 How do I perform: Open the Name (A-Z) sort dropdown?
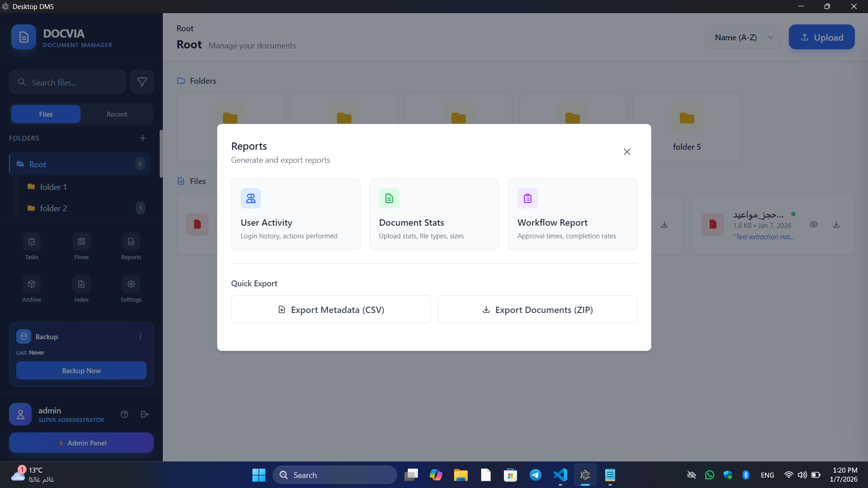744,37
